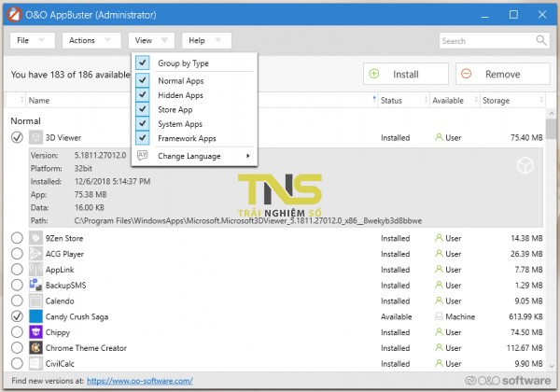Click the red minus icon on Remove

pos(466,74)
